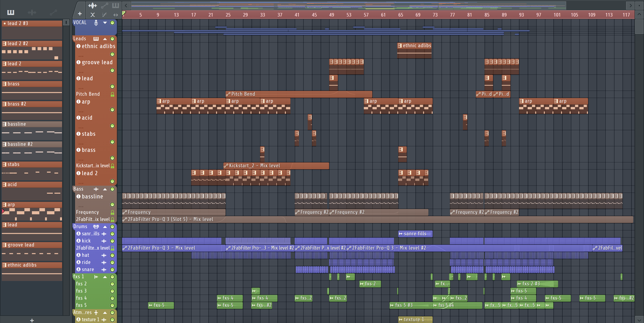Click the waveform icon on Bass group
Viewport: 644px width, 323px height.
point(96,189)
